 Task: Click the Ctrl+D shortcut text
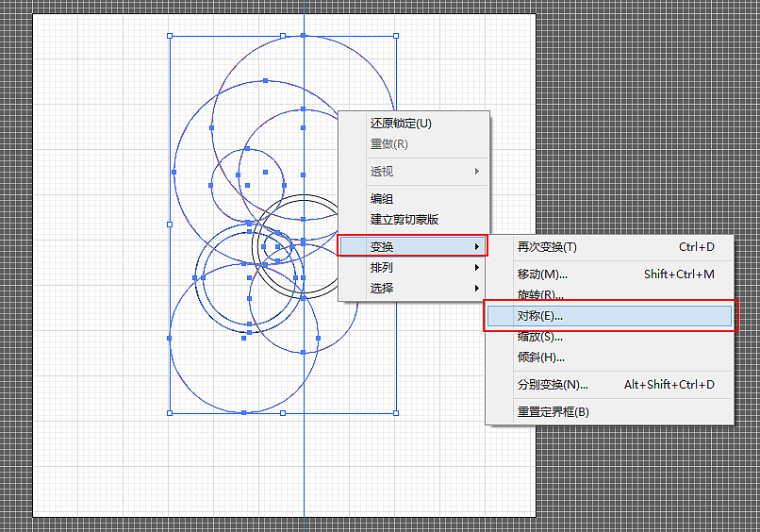[x=697, y=247]
